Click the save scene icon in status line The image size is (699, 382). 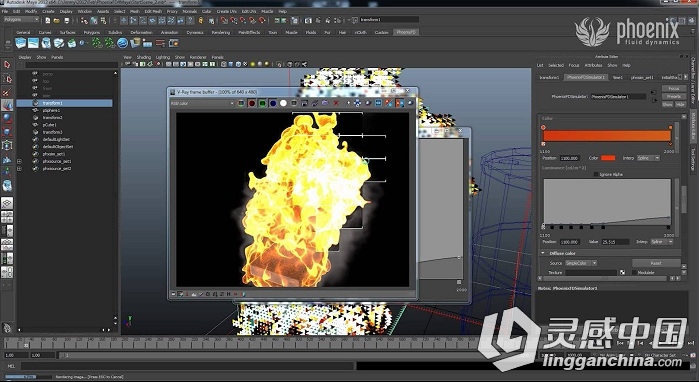click(x=66, y=20)
